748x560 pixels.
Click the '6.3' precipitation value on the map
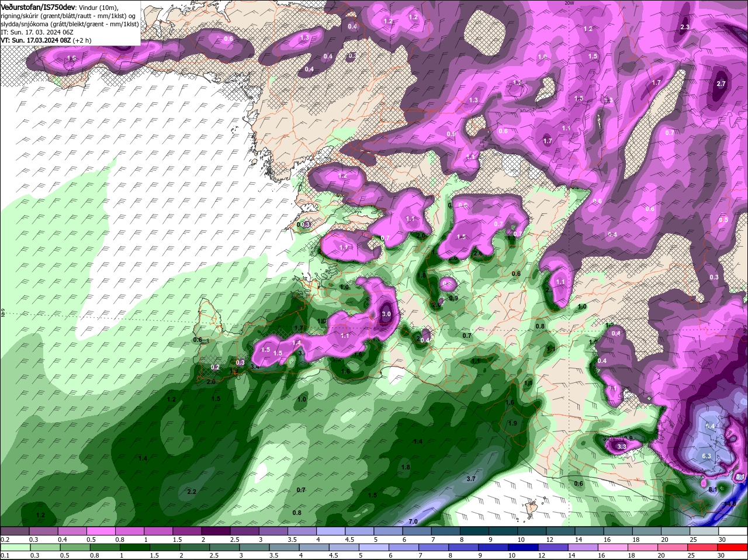706,456
